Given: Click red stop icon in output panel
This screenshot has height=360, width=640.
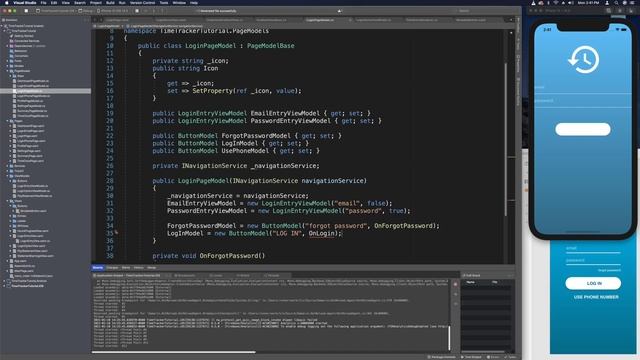Looking at the screenshot, I should pyautogui.click(x=456, y=284).
